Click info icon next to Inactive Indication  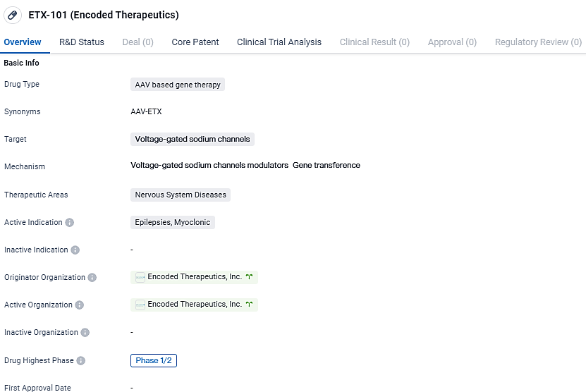tap(75, 250)
